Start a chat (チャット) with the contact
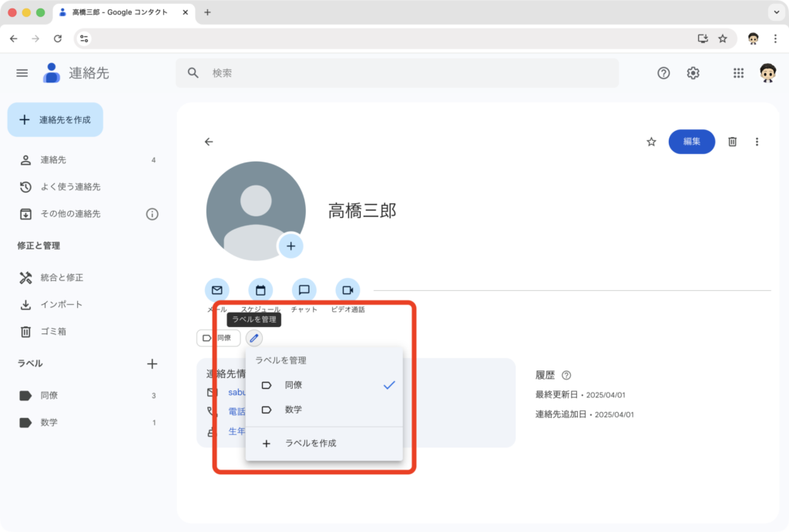789x532 pixels. click(x=304, y=290)
